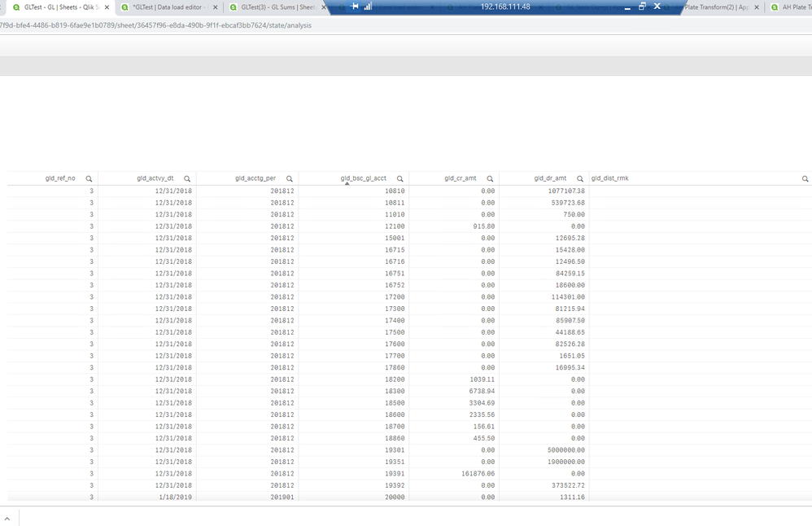This screenshot has height=526, width=812.
Task: Pin the remote desktop connection bar
Action: [x=355, y=7]
